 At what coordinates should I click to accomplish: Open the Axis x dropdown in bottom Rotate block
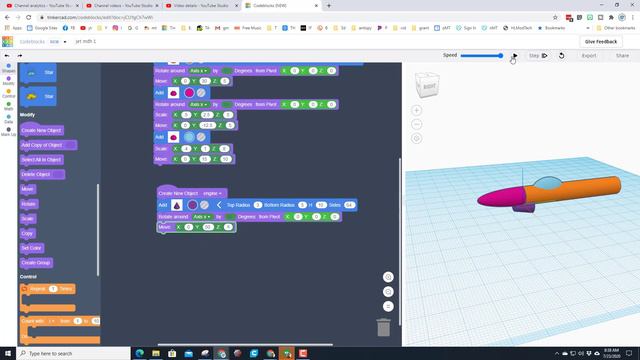coord(202,217)
